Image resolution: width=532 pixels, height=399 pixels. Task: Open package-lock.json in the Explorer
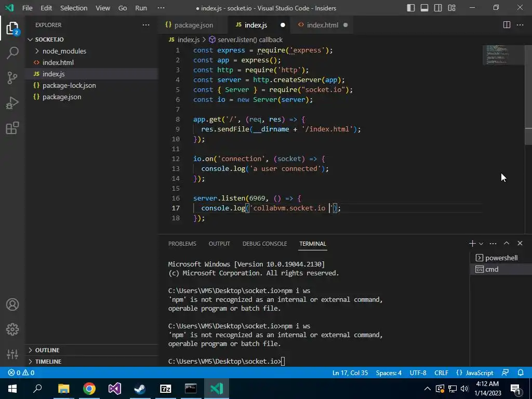pos(91,86)
